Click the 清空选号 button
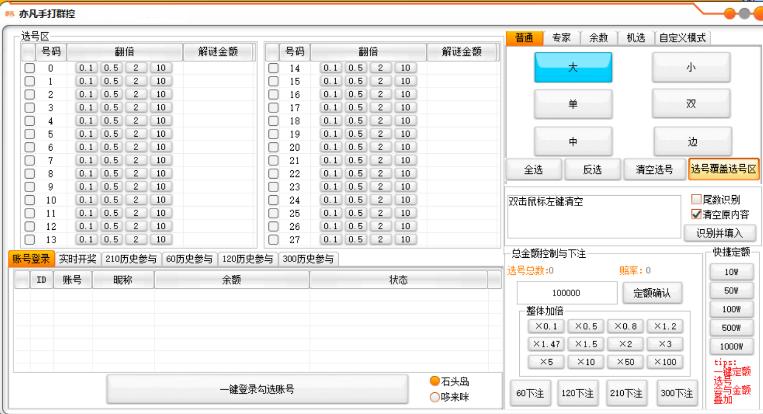Image resolution: width=763 pixels, height=414 pixels. tap(654, 169)
